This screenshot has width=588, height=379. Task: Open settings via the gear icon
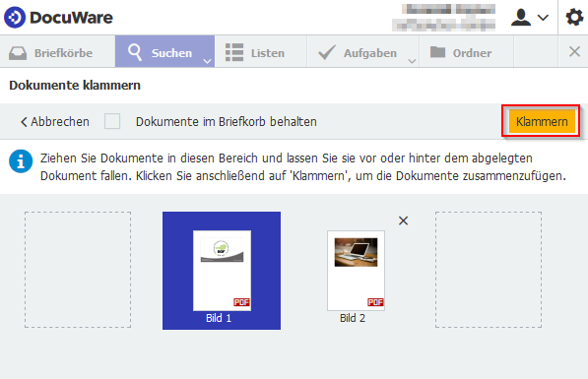point(574,18)
